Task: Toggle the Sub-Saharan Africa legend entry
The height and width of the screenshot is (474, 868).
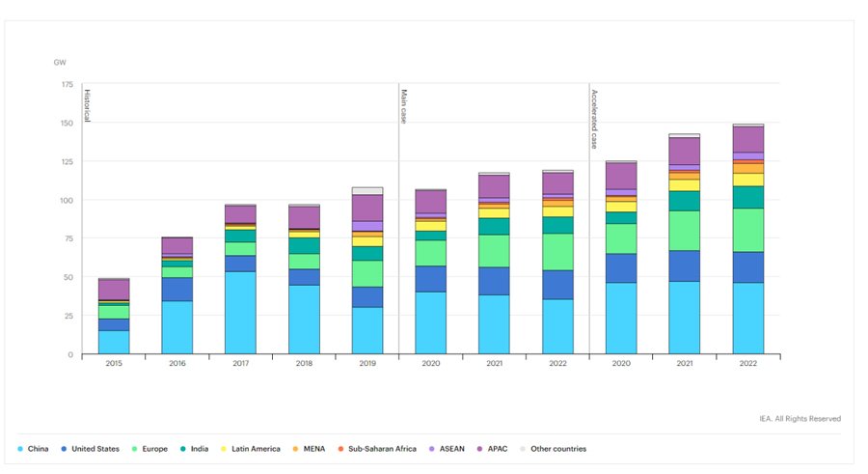Action: 377,449
